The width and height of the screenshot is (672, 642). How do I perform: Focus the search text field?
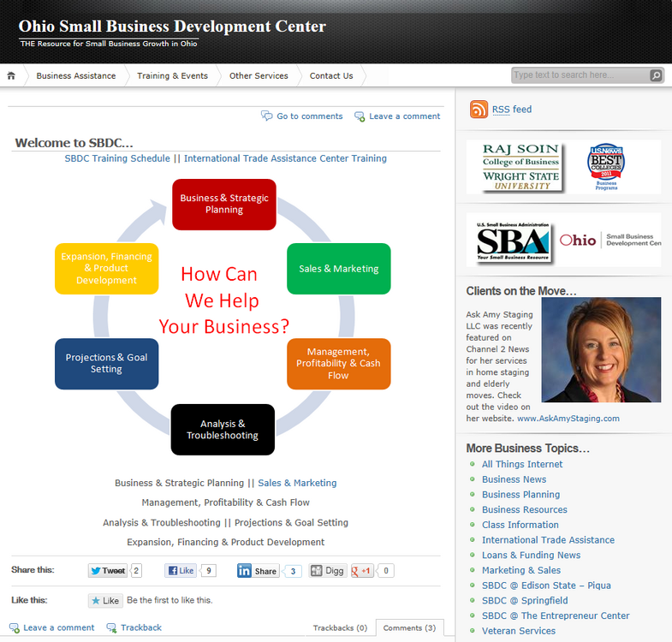580,75
